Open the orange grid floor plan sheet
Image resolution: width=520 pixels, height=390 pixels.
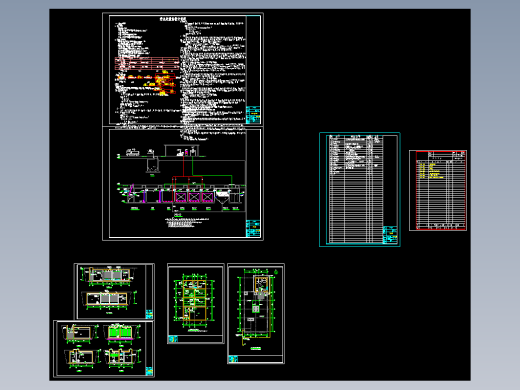click(x=196, y=303)
